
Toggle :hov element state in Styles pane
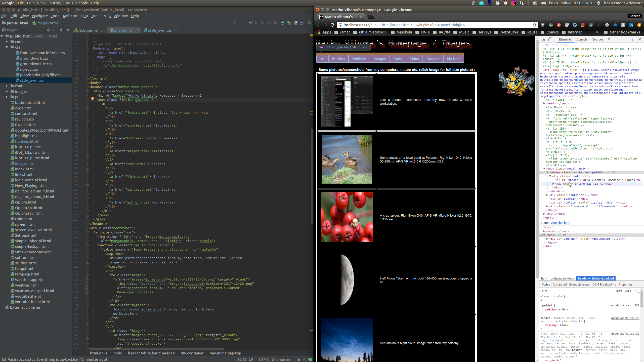pyautogui.click(x=619, y=291)
